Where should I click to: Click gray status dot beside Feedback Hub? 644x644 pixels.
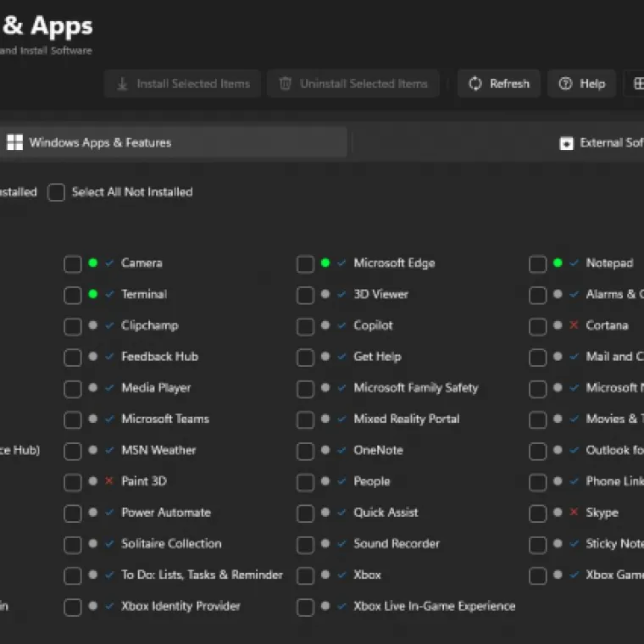[x=93, y=356]
